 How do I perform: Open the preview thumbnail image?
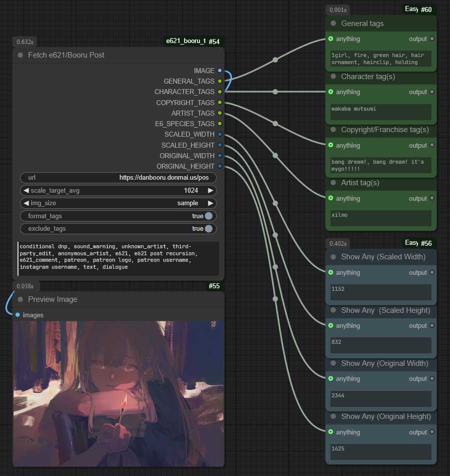click(118, 394)
